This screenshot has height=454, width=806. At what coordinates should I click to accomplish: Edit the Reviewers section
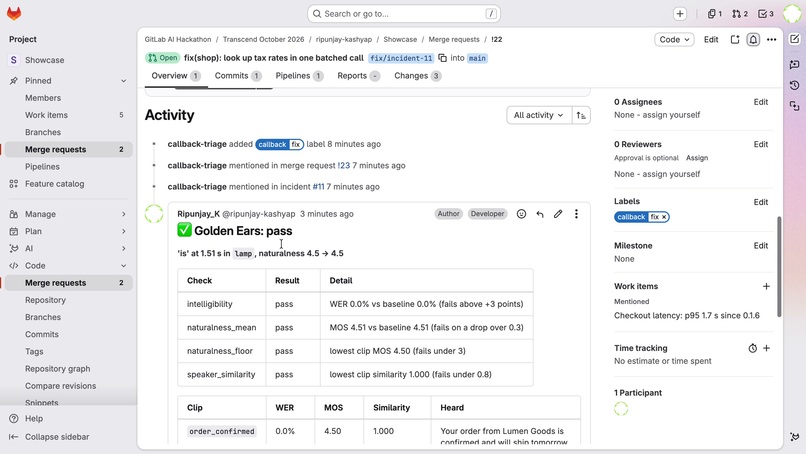(x=761, y=144)
